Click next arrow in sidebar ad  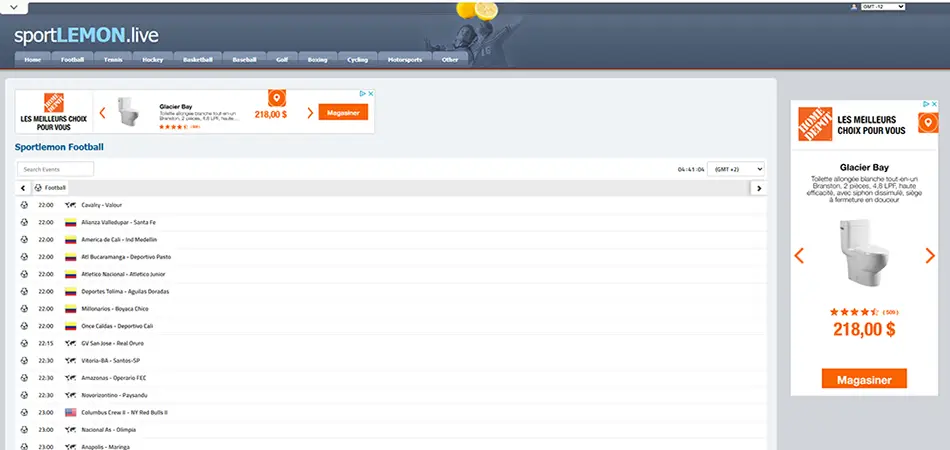[930, 256]
